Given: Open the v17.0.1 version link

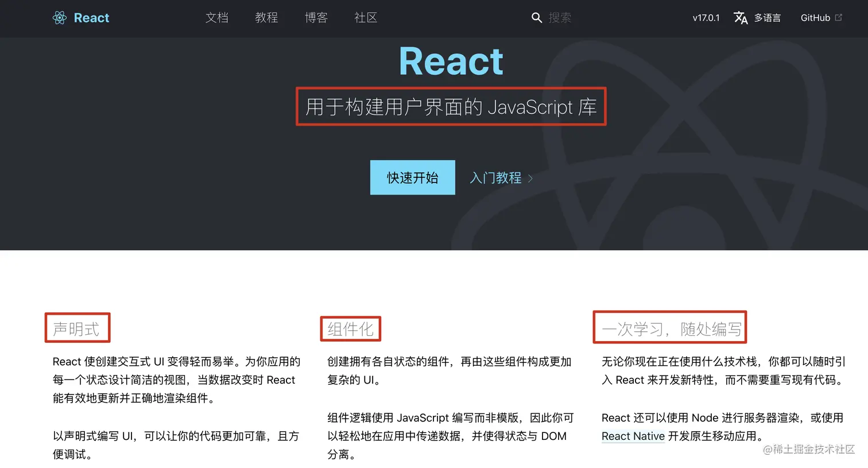Looking at the screenshot, I should point(706,18).
